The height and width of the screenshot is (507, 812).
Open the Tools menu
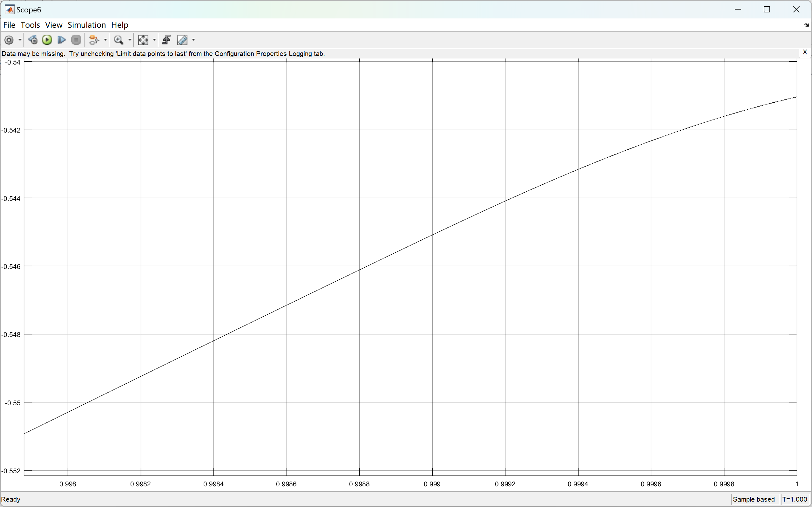click(x=30, y=25)
